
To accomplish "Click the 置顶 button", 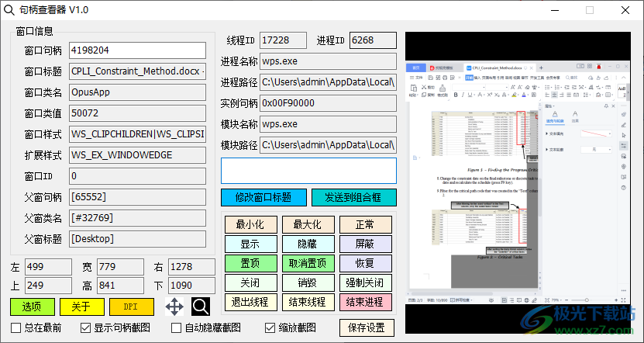I will point(250,263).
